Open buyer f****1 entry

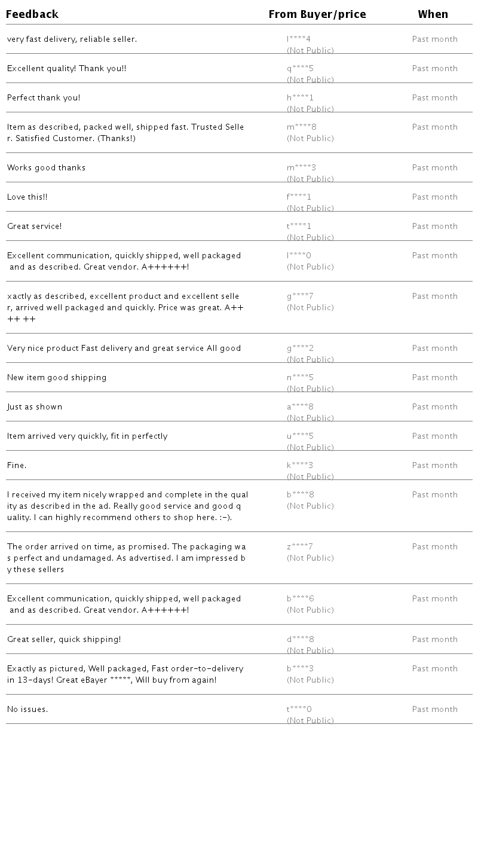tap(299, 197)
